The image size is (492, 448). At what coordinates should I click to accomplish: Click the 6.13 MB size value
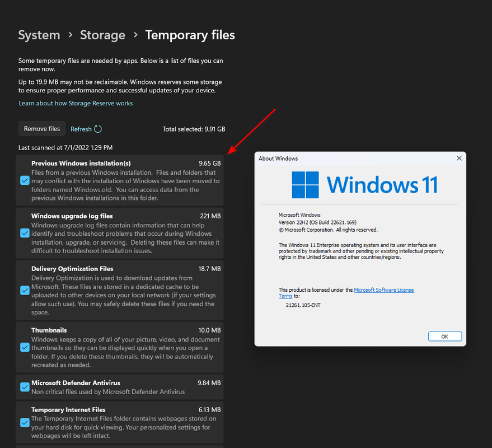click(x=209, y=410)
